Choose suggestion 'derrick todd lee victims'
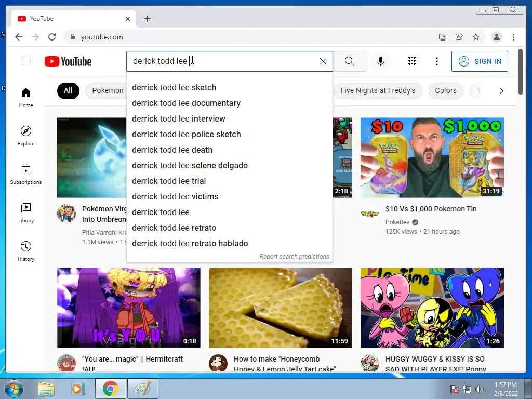The height and width of the screenshot is (399, 532). pos(229,197)
